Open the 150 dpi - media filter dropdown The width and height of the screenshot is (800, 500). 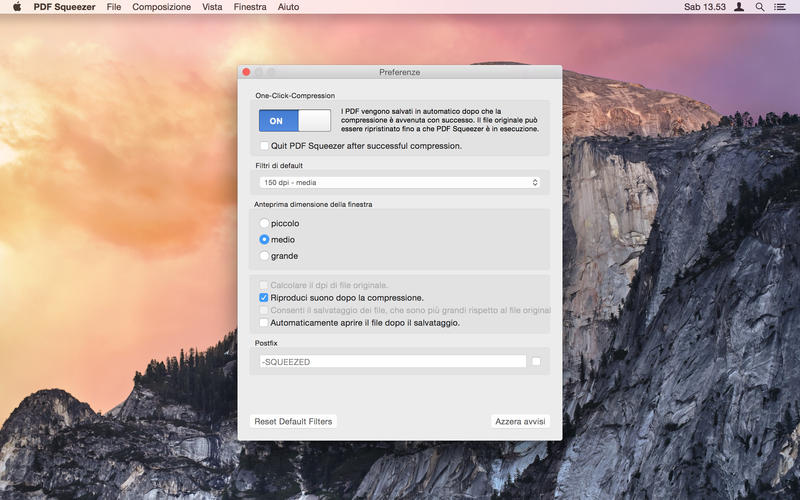click(399, 182)
